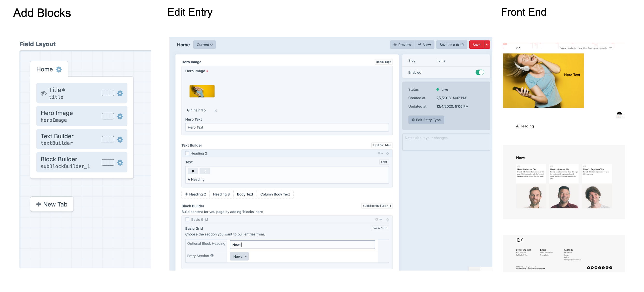Select the Home tab in Field Layout
The width and height of the screenshot is (644, 292).
45,69
